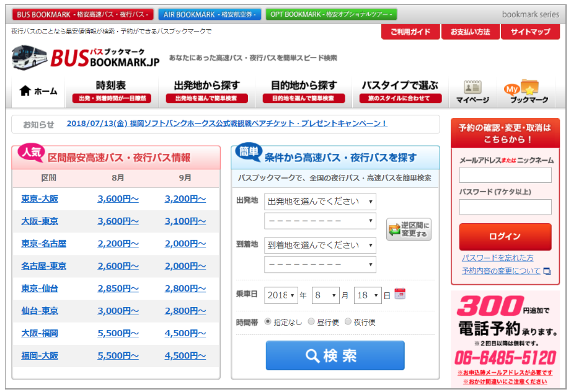The width and height of the screenshot is (571, 392).
Task: Open 目的地から探す menu item
Action: point(304,91)
